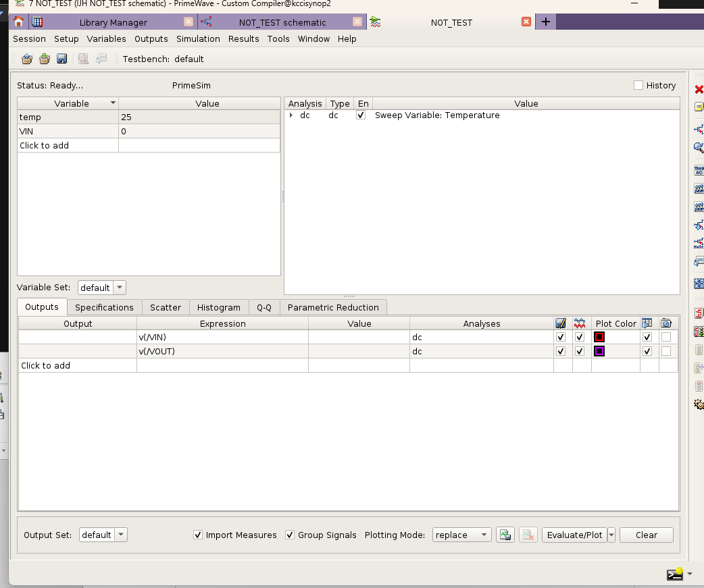Click the add outputs from design icon

click(505, 535)
